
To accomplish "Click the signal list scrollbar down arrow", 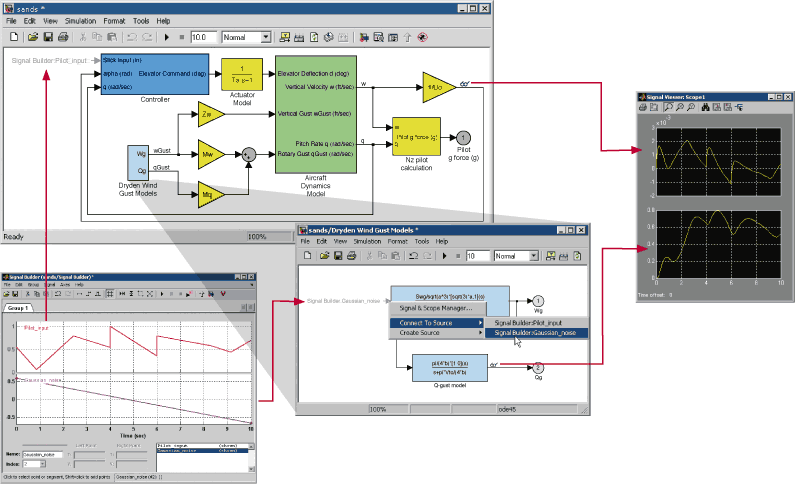I will [251, 469].
